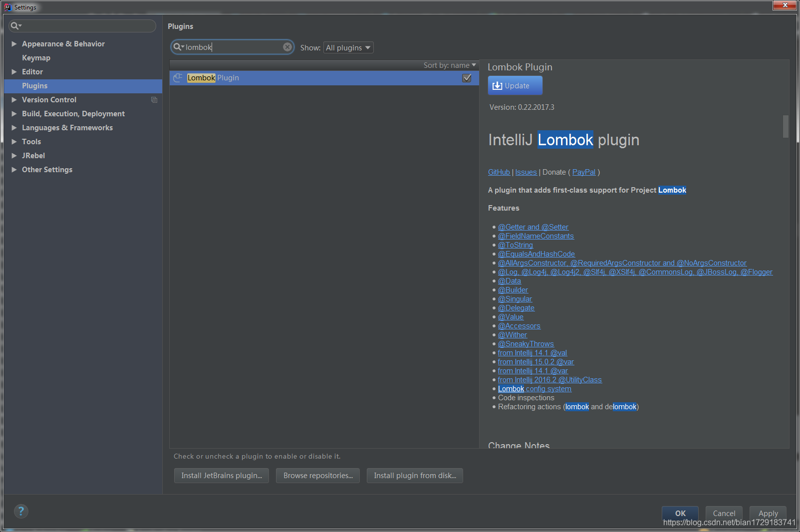This screenshot has width=800, height=532.
Task: Click the plugin description scrollbar thumb
Action: [786, 126]
